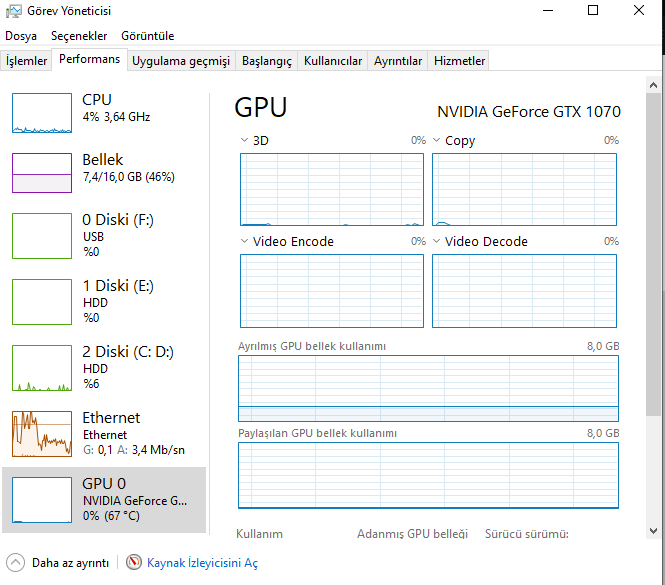Open the Video Decode graph dropdown

point(438,241)
